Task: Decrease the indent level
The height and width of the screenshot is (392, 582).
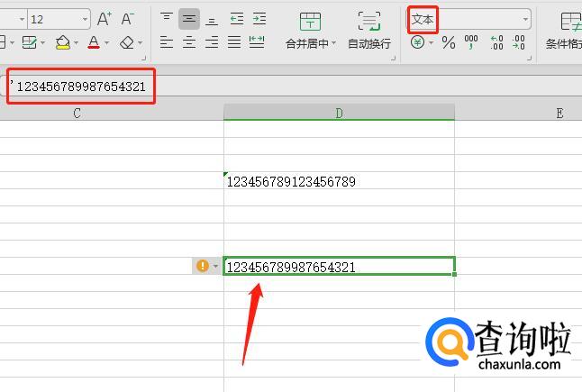Action: [x=237, y=18]
